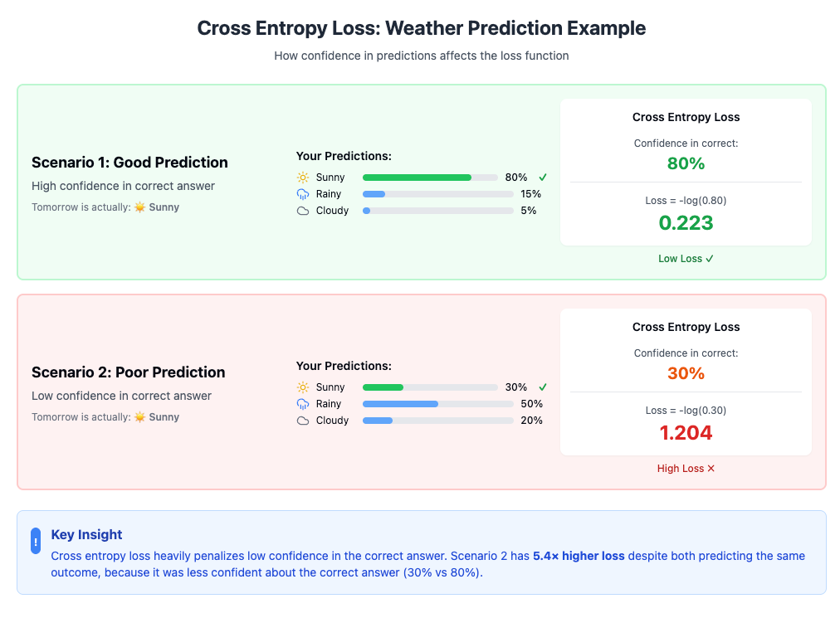The height and width of the screenshot is (618, 840).
Task: Click the cloud icon beside Cloudy in Scenario 2
Action: tap(303, 421)
